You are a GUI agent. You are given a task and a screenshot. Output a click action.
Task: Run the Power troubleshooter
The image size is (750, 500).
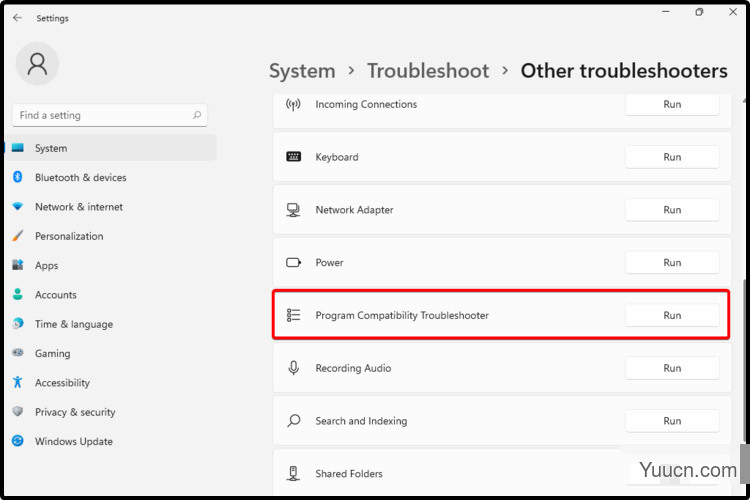[x=672, y=262]
